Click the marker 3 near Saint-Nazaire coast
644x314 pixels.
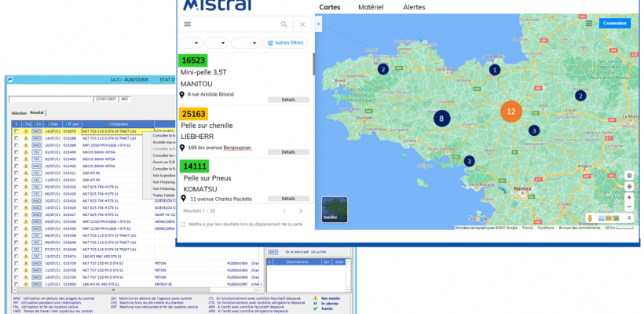[469, 161]
